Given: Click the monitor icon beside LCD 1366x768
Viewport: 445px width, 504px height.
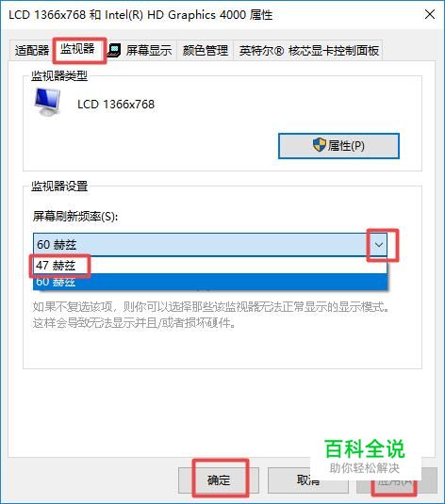Looking at the screenshot, I should click(48, 102).
